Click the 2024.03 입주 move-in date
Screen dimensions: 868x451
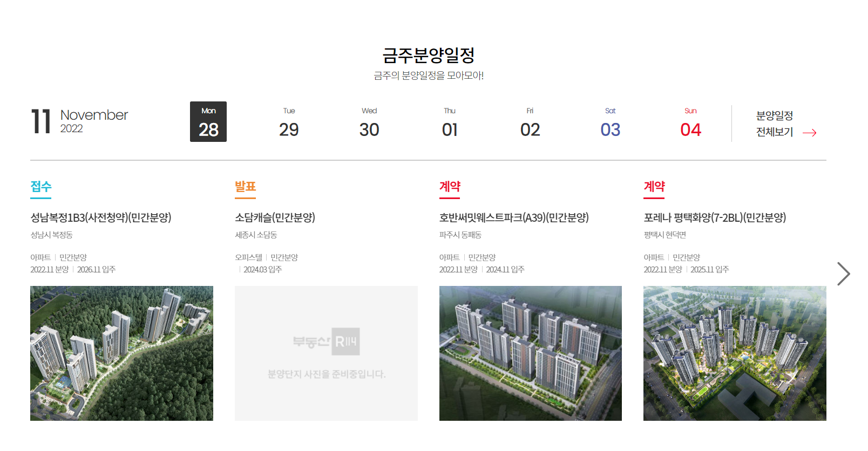pyautogui.click(x=262, y=269)
